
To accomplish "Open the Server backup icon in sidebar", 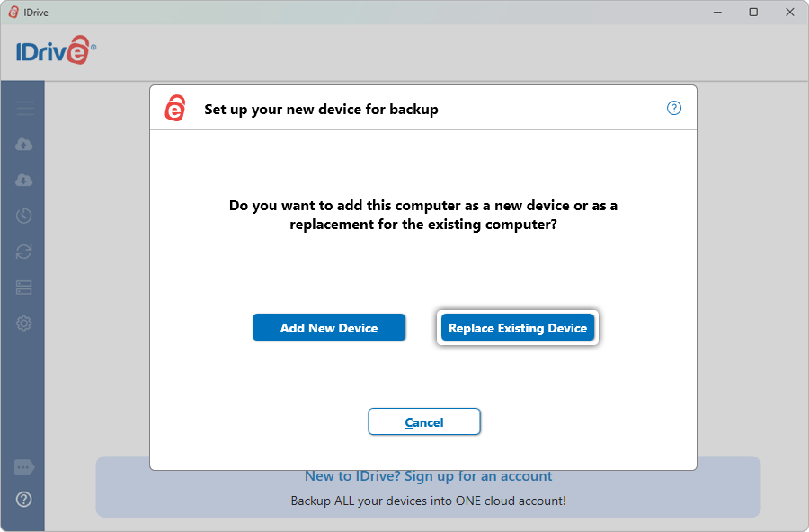I will pyautogui.click(x=24, y=288).
